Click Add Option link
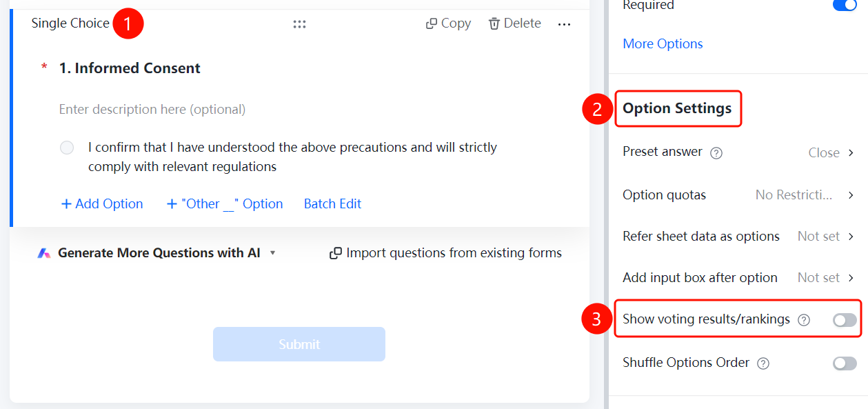 (x=102, y=203)
